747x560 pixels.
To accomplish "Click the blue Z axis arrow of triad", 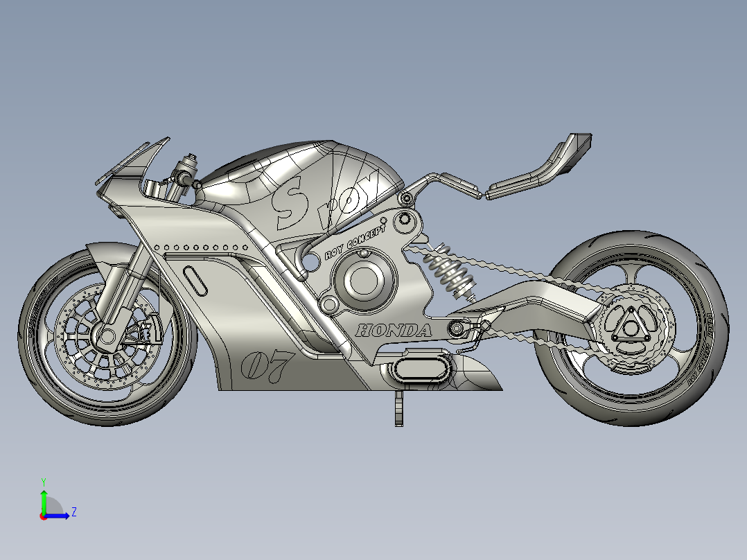I will pyautogui.click(x=58, y=515).
